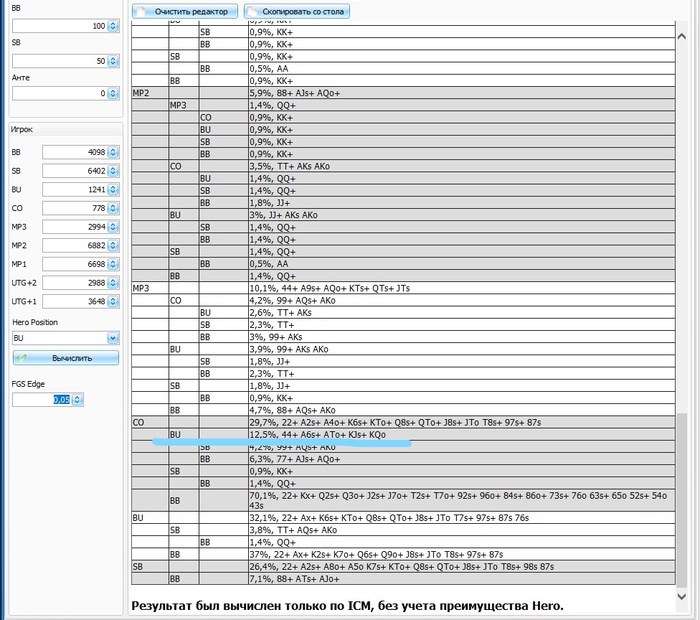The height and width of the screenshot is (620, 700).
Task: Select BU range row starting 32,1%
Action: click(x=462, y=518)
